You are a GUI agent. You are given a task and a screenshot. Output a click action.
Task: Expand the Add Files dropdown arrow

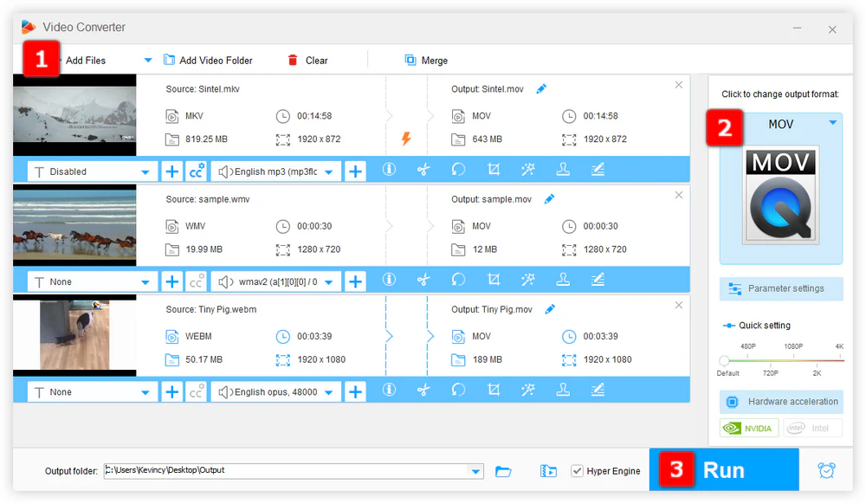pos(147,60)
